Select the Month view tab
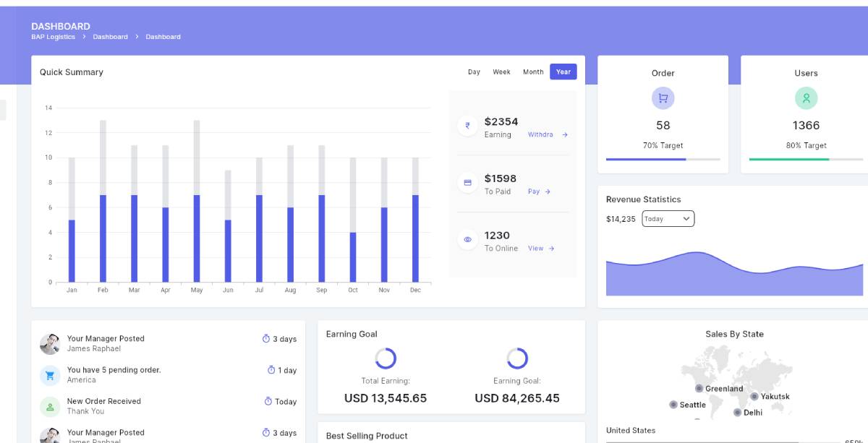Viewport: 868px width, 443px height. (533, 72)
